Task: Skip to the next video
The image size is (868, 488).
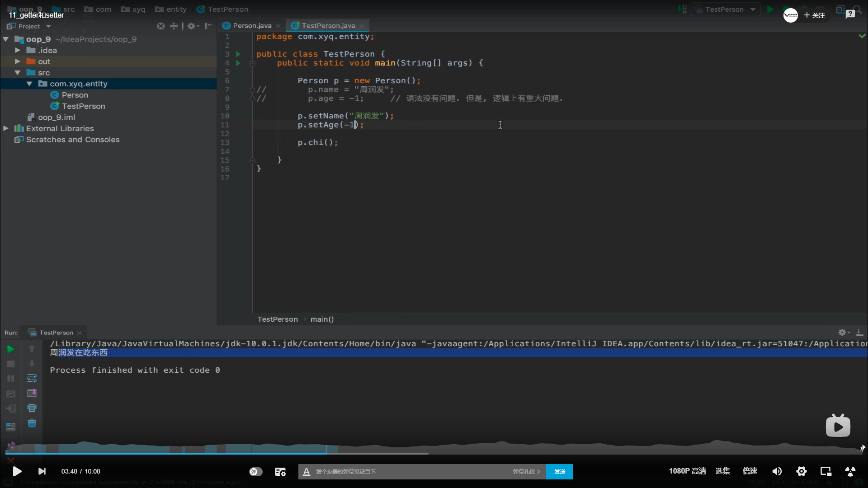Action: [x=42, y=471]
